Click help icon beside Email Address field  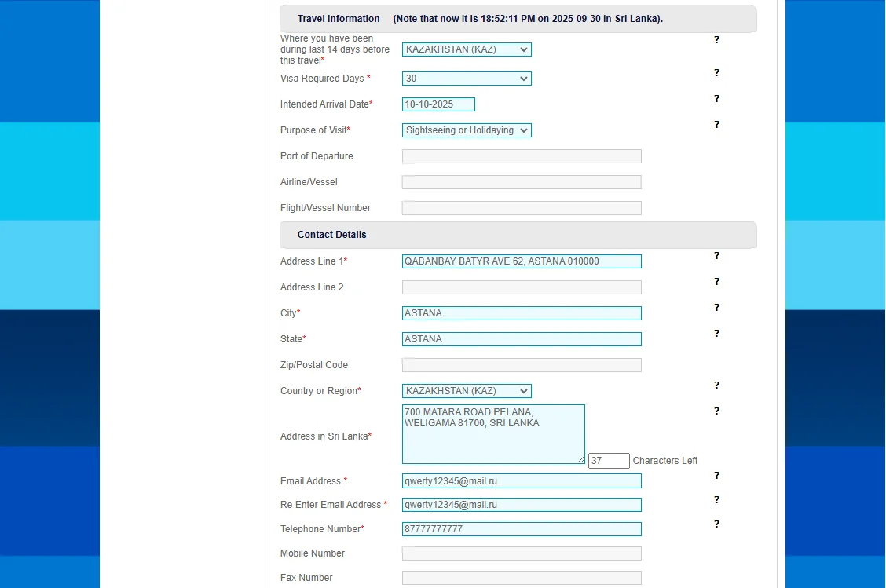coord(716,476)
